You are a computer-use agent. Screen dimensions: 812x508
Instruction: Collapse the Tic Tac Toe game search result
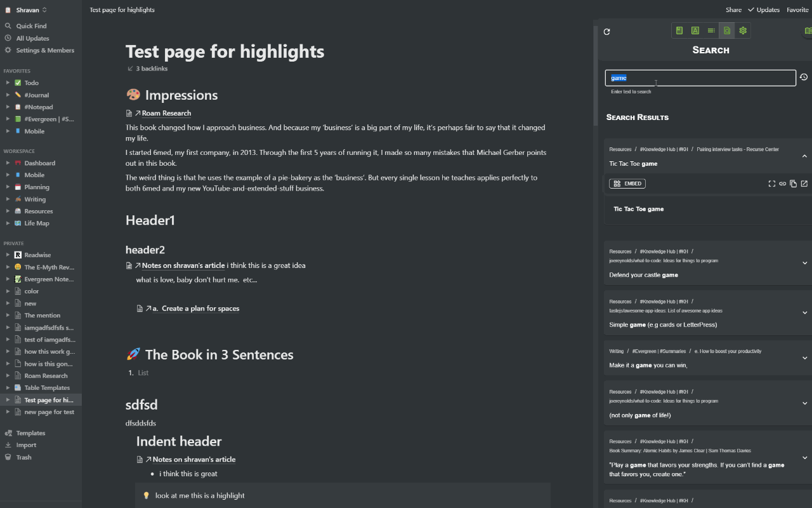tap(805, 156)
